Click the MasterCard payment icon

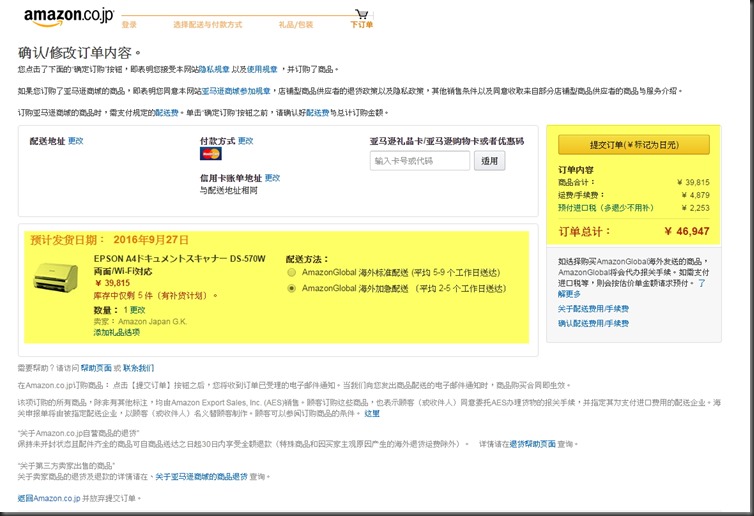[x=210, y=154]
